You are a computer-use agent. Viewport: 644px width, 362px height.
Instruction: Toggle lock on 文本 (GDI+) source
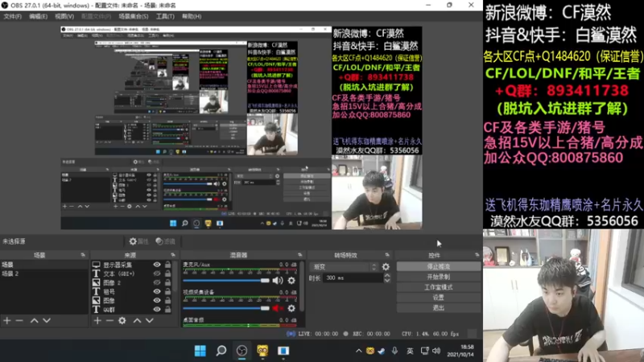(167, 274)
